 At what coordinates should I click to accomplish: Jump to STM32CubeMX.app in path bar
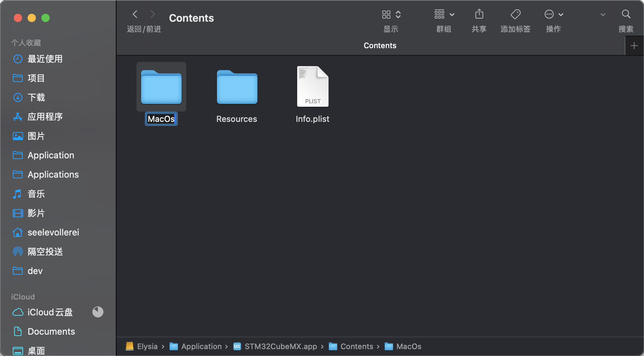coord(280,346)
